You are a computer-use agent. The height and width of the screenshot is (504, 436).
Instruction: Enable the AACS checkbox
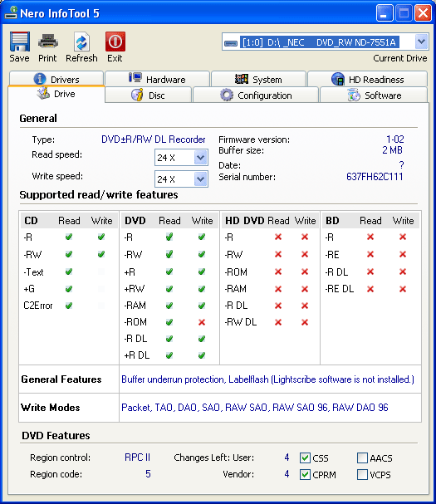click(362, 458)
